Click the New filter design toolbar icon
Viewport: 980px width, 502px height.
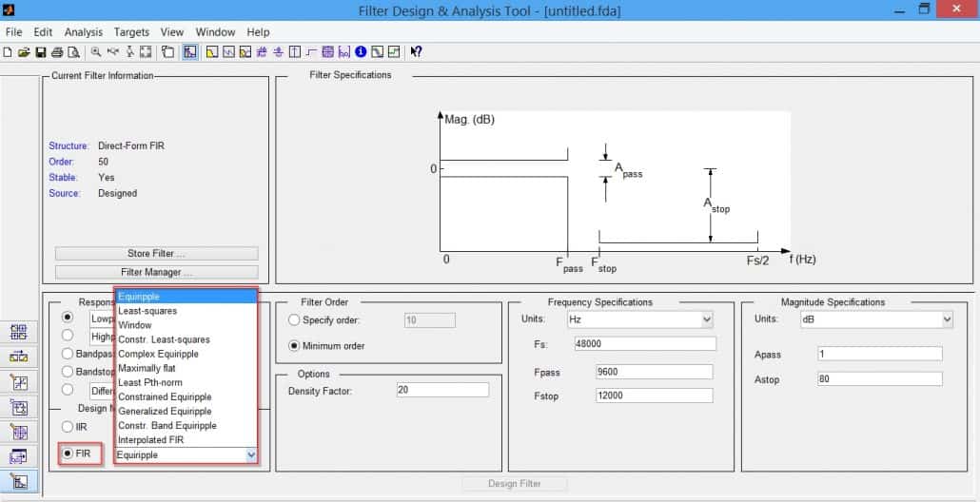7,52
